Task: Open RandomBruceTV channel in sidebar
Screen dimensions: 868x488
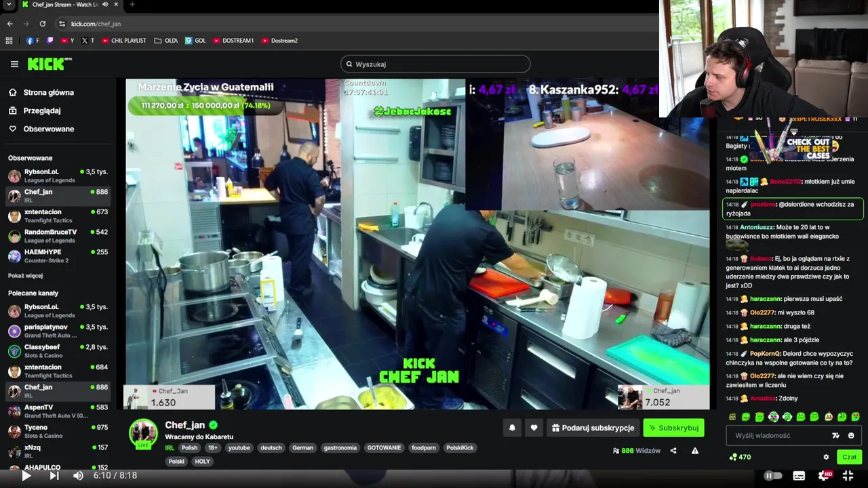Action: point(58,236)
